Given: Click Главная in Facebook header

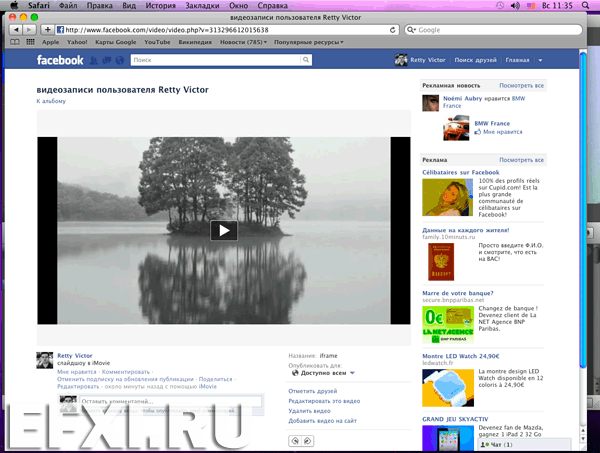Looking at the screenshot, I should (x=517, y=60).
